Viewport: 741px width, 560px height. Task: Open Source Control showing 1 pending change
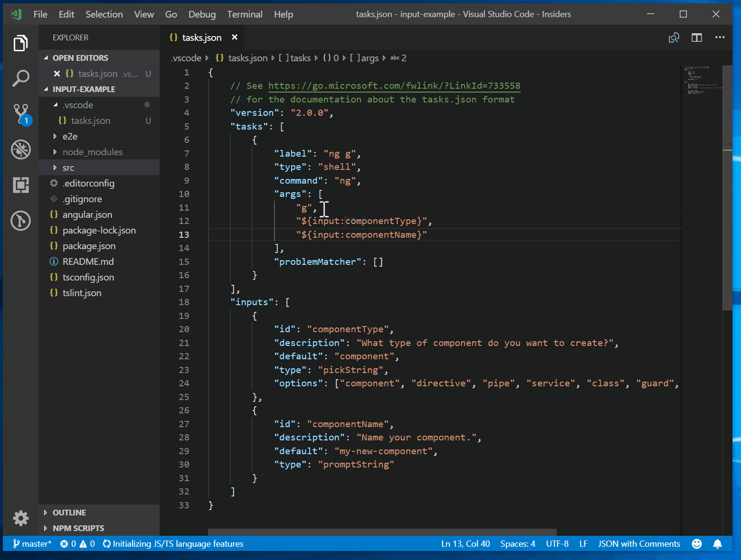pos(20,113)
